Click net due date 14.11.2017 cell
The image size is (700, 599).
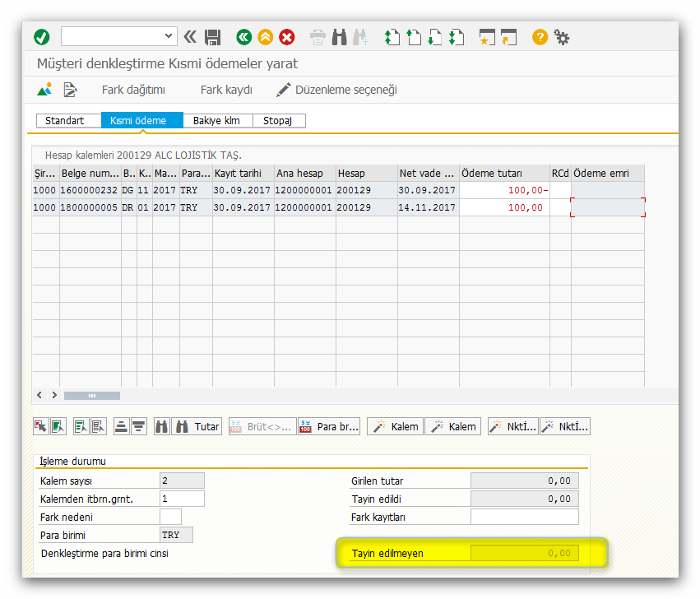point(428,207)
